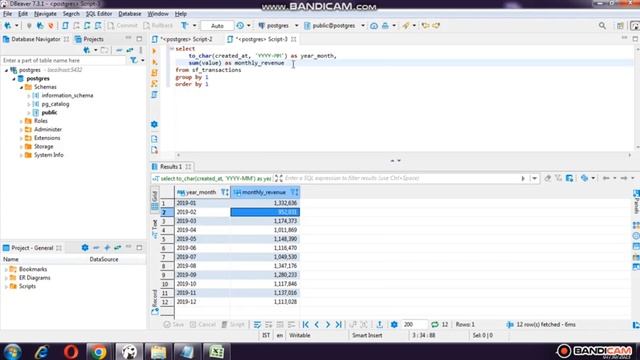Select the information_schema node
Viewport: 640px width, 360px height.
(x=67, y=96)
